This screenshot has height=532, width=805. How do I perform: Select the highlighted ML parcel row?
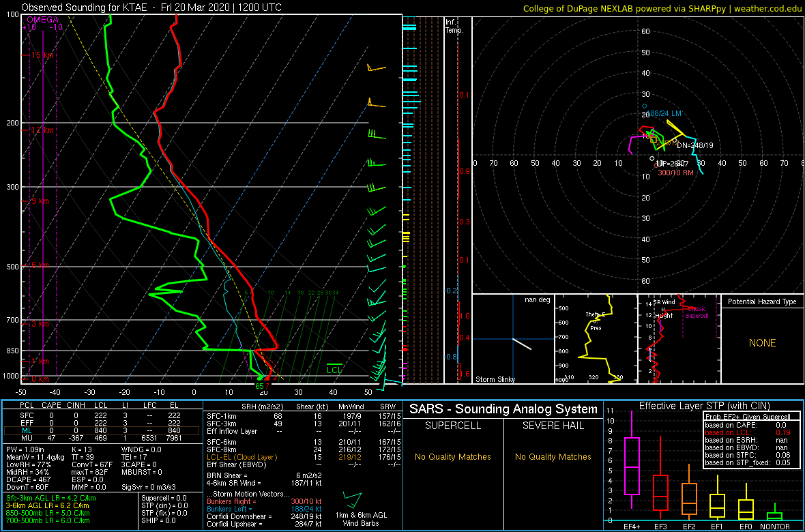102,430
